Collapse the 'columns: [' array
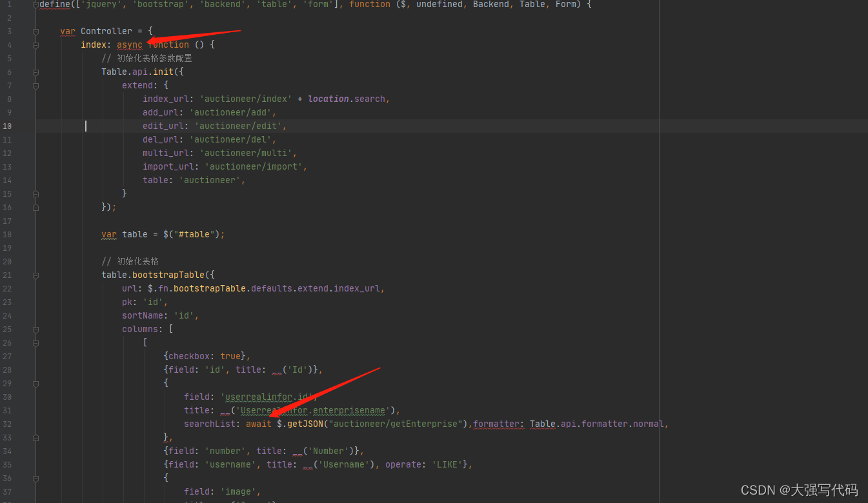The width and height of the screenshot is (868, 503). click(x=35, y=329)
